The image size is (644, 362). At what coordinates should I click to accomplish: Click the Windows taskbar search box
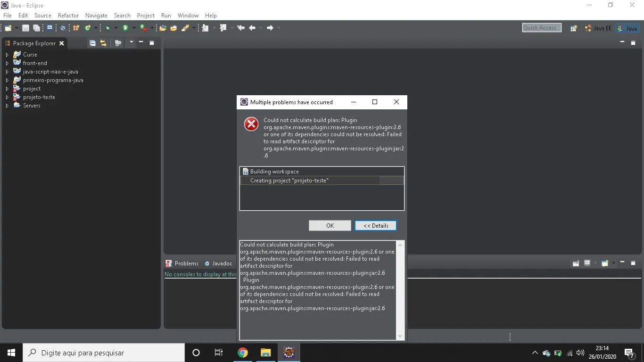pos(104,353)
